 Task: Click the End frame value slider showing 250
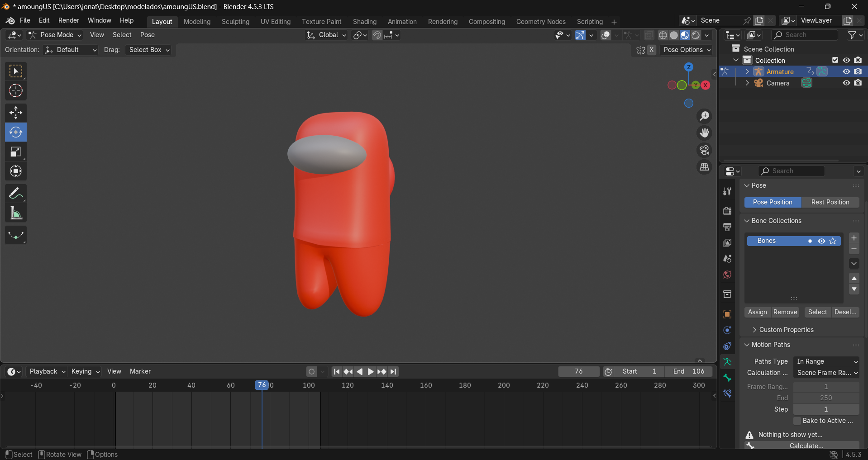[827, 398]
